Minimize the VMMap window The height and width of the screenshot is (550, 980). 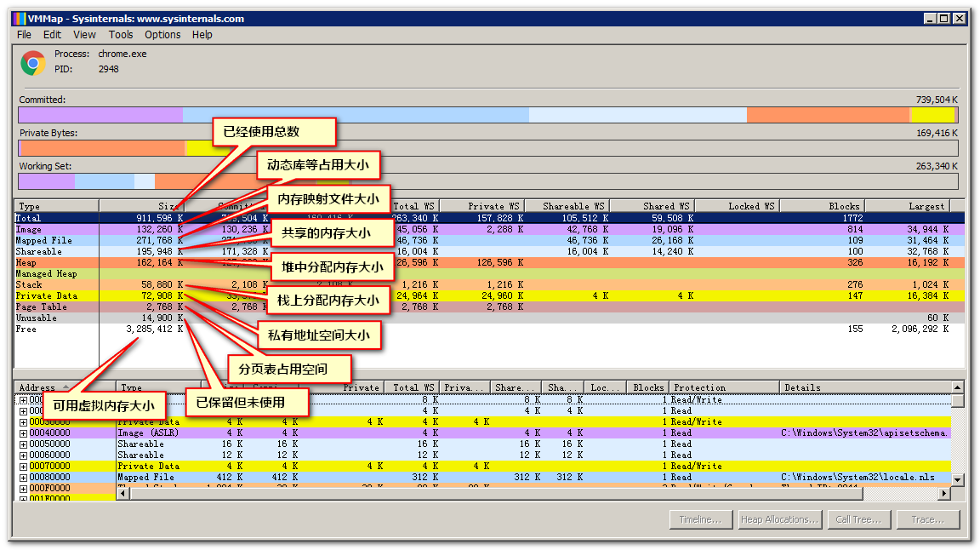click(x=930, y=19)
